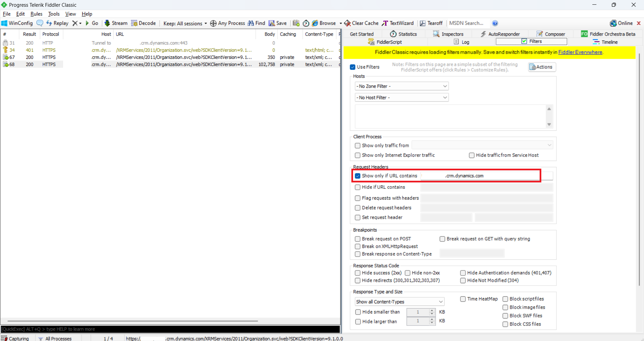Select session 31 tunnel lock icon
This screenshot has width=644, height=341.
coord(6,43)
